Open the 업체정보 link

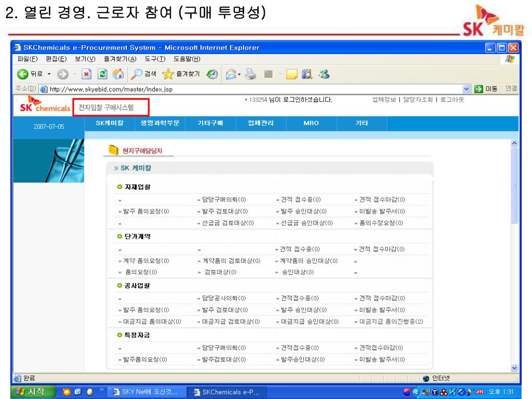384,100
